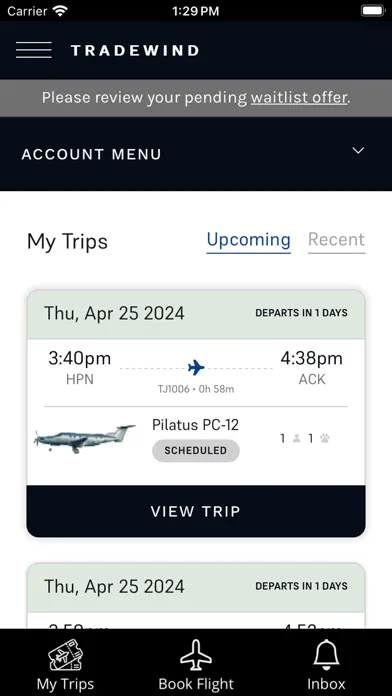The height and width of the screenshot is (696, 392).
Task: Tap the Pilatus PC-12 aircraft thumbnail
Action: 84,439
